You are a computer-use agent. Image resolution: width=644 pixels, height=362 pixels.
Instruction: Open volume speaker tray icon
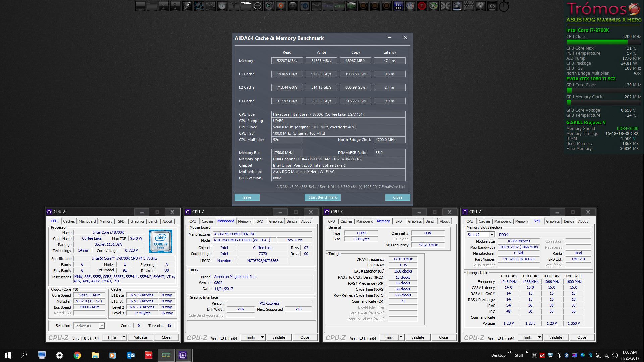[x=614, y=355]
